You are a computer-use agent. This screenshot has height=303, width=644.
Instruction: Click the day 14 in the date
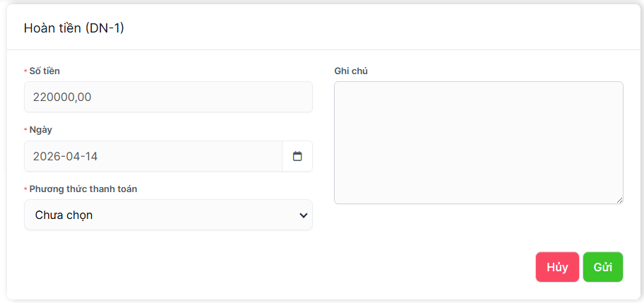[90, 156]
